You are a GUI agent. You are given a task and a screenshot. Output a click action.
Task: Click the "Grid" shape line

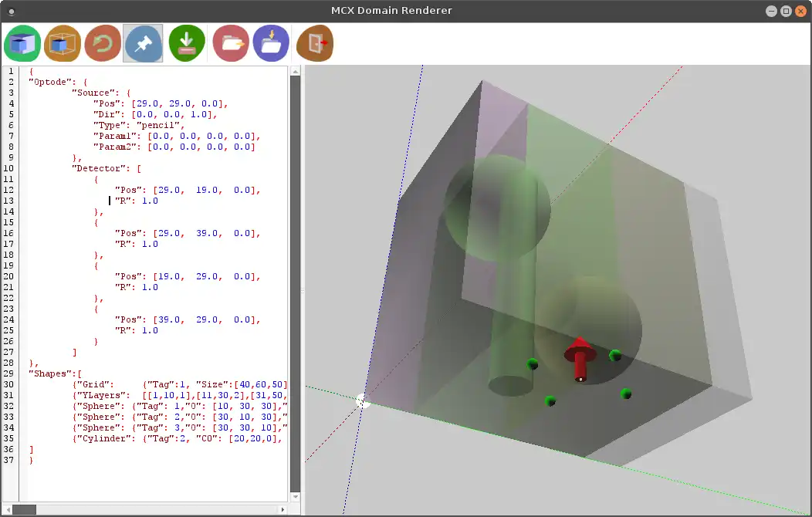tap(180, 384)
